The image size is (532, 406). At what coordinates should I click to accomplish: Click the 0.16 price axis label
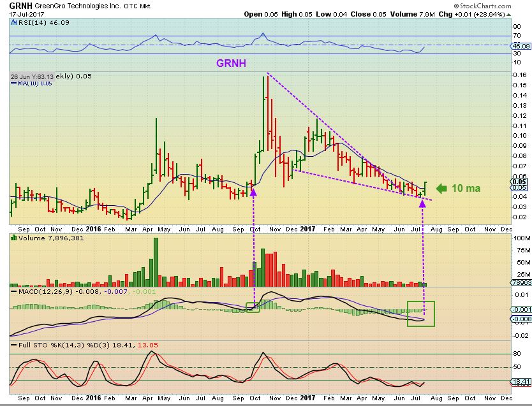click(521, 75)
